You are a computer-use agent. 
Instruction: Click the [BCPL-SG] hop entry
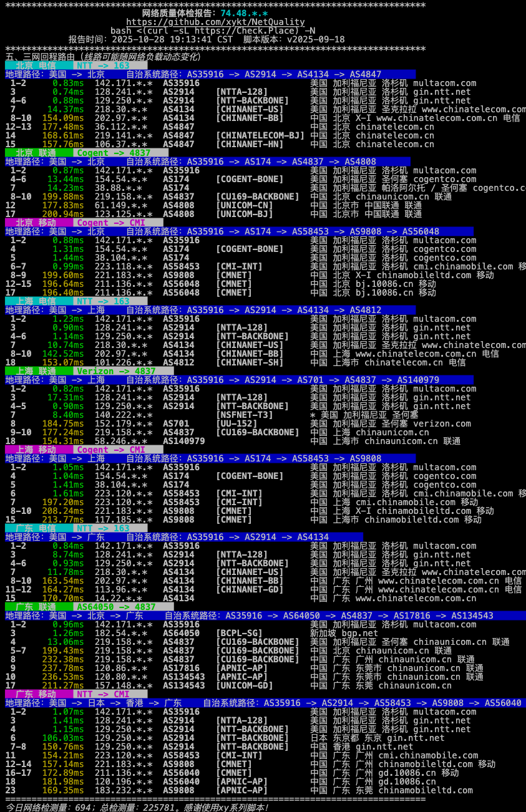pos(239,633)
